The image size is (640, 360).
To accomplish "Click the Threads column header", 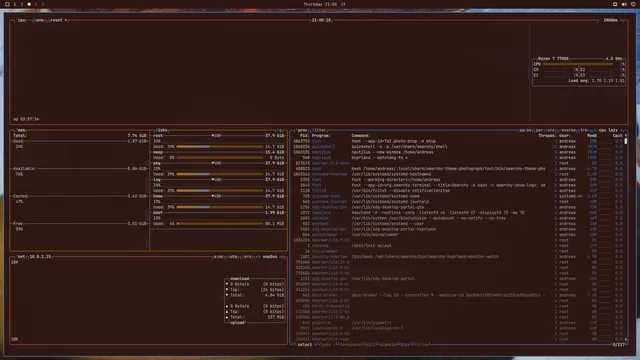I will click(x=547, y=136).
